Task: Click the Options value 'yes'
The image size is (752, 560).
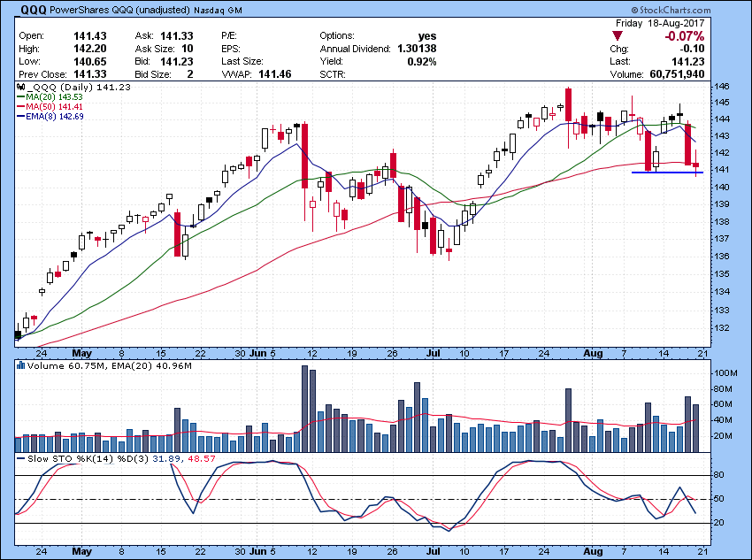Action: pos(427,36)
